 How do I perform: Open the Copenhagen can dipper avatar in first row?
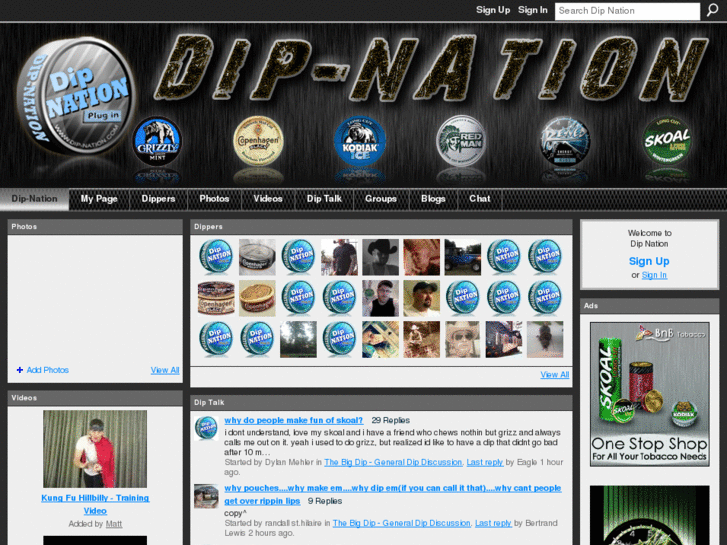[x=257, y=257]
